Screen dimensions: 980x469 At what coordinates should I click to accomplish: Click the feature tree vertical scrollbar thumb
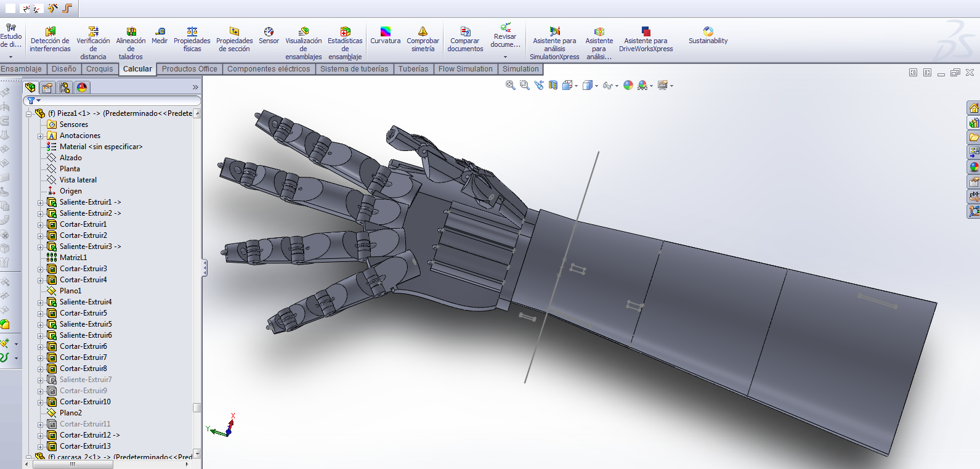click(x=197, y=408)
